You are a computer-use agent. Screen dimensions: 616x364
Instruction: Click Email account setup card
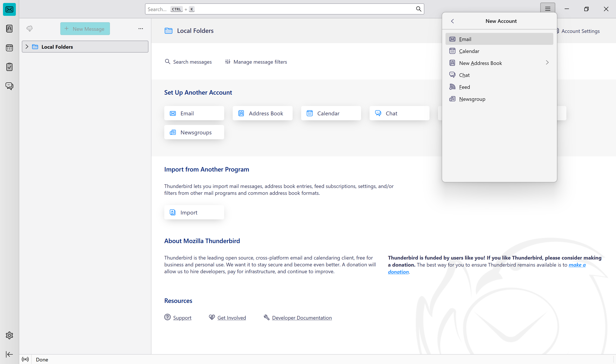tap(194, 113)
